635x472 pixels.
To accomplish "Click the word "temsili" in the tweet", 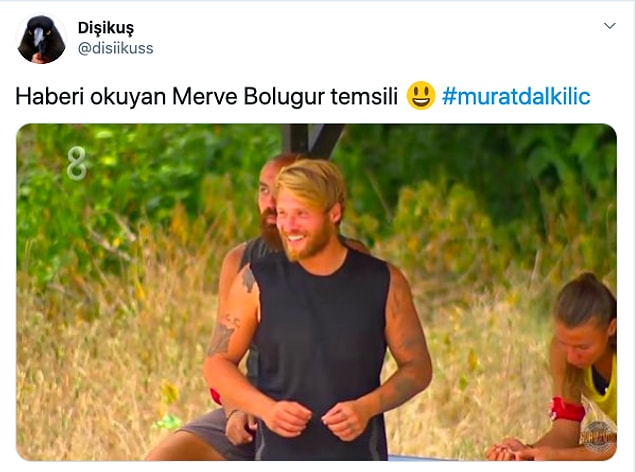I will pyautogui.click(x=364, y=97).
